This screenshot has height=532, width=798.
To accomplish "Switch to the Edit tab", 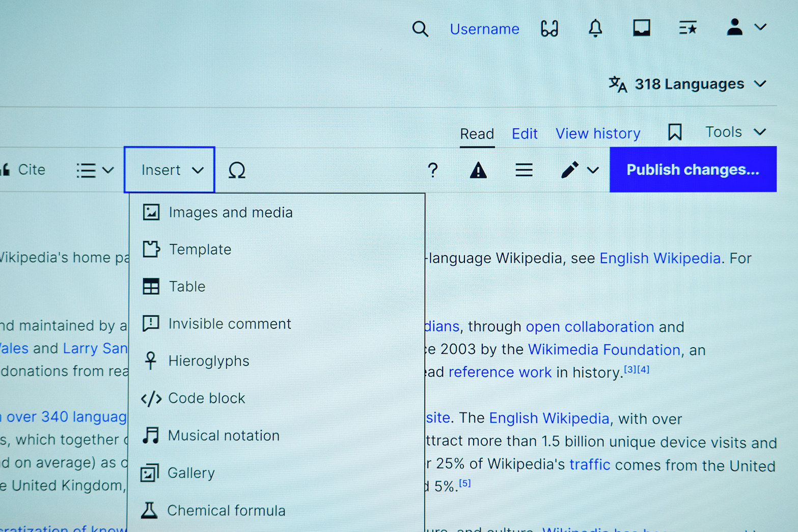I will click(x=525, y=134).
